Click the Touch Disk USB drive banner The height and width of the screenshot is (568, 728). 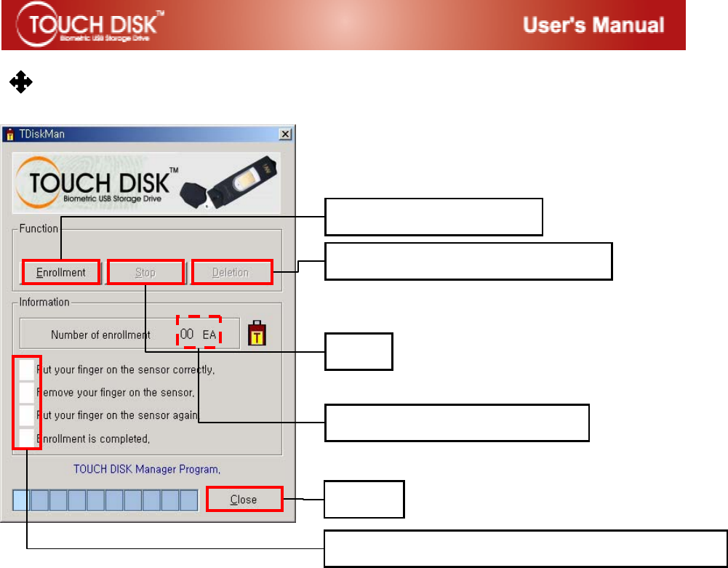click(x=146, y=183)
